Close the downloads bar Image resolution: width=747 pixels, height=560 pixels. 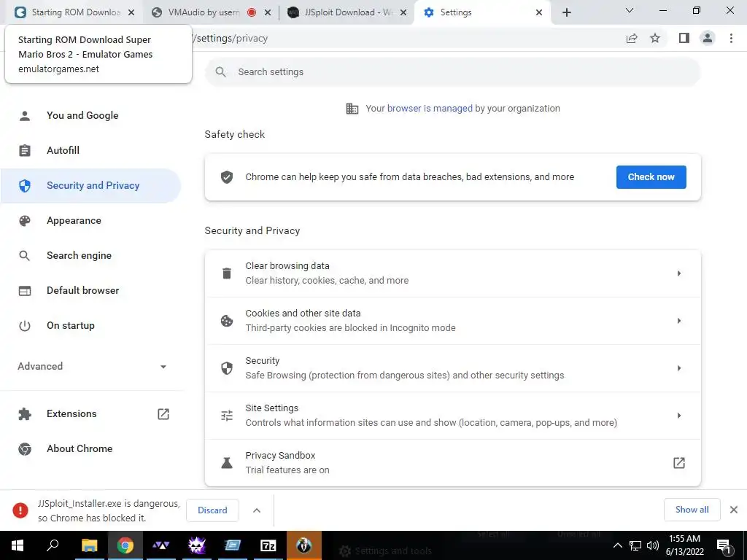pos(734,510)
